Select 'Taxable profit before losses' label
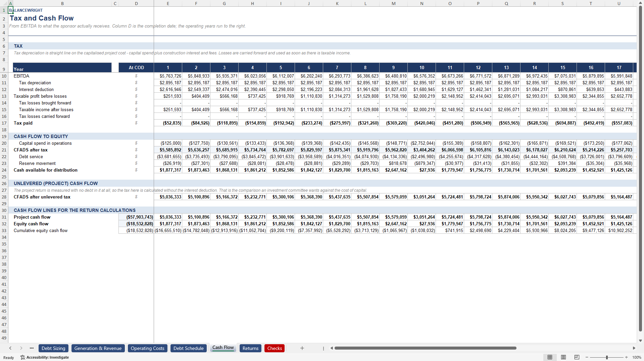Screen dimensions: 644x361 40,96
